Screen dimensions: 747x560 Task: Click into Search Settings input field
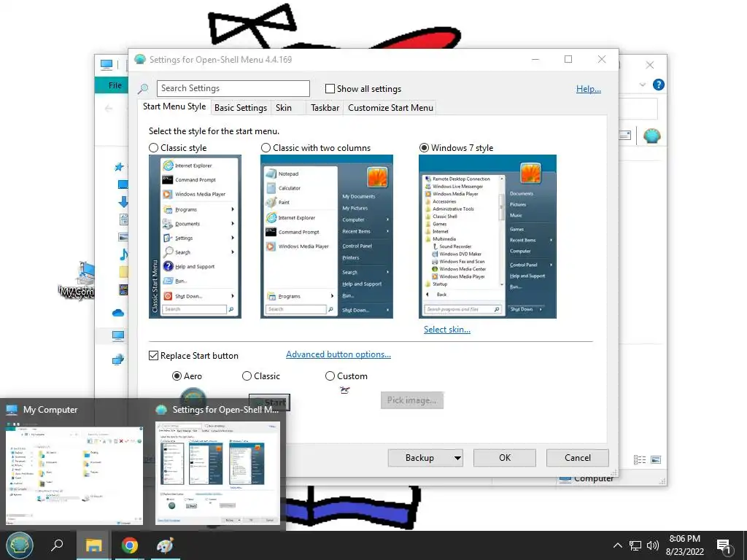click(x=233, y=88)
